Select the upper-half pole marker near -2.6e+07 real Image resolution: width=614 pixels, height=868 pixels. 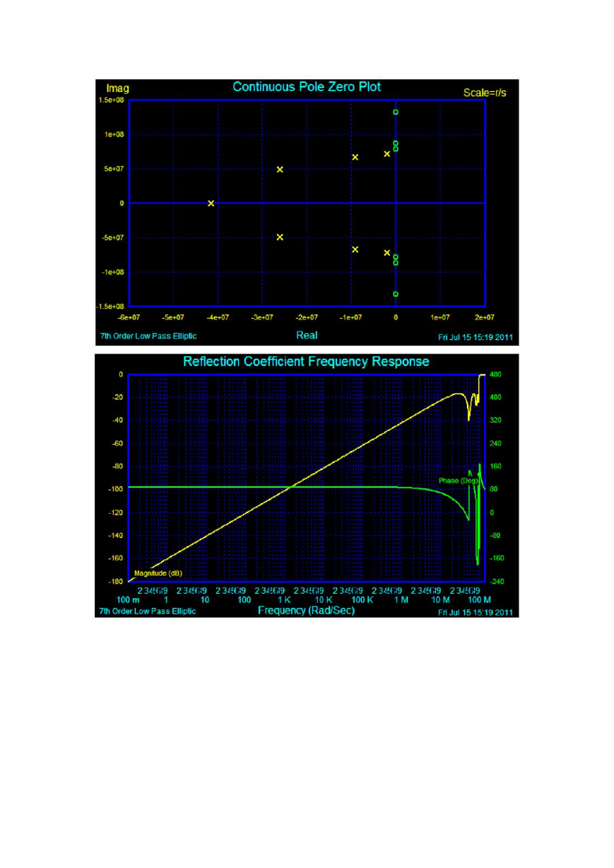coord(280,169)
